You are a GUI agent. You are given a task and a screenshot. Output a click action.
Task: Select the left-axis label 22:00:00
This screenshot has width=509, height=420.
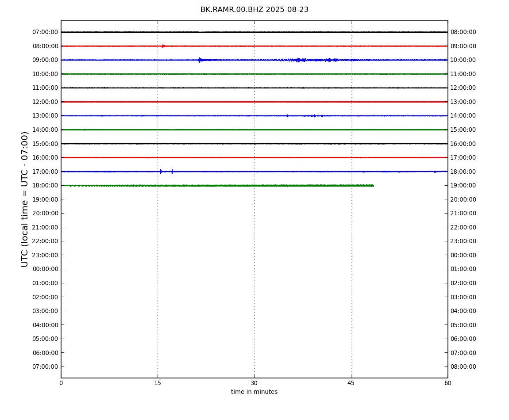(46, 241)
